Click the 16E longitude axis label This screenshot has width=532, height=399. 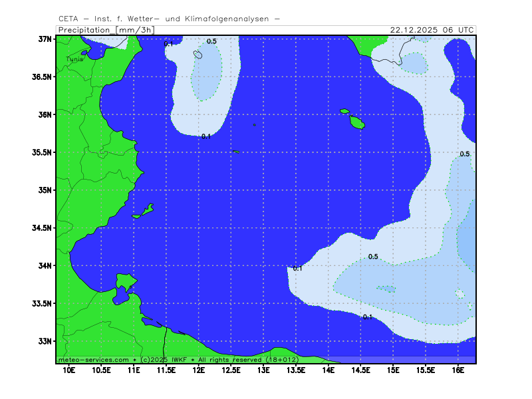pyautogui.click(x=458, y=369)
